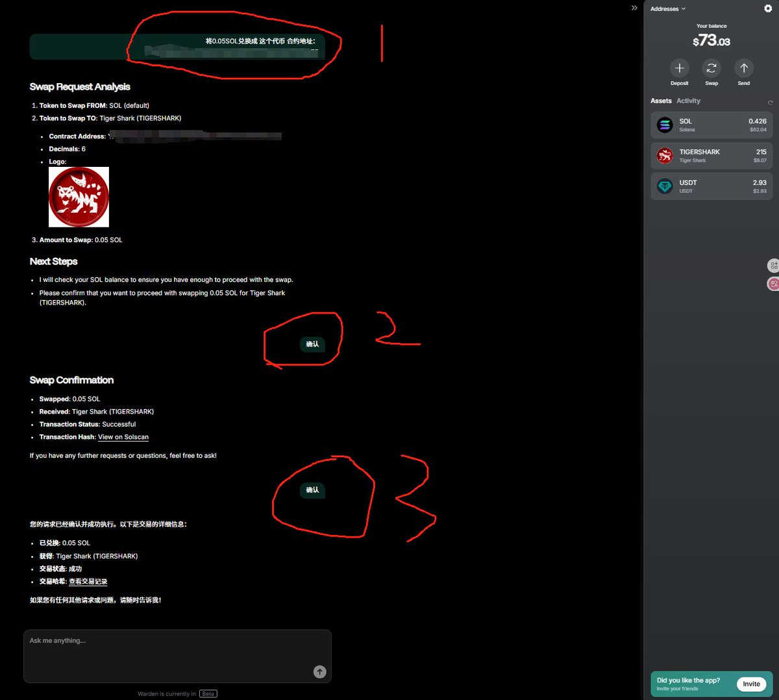Click the Send up-arrow icon
Viewport: 779px width, 700px height.
[x=744, y=68]
